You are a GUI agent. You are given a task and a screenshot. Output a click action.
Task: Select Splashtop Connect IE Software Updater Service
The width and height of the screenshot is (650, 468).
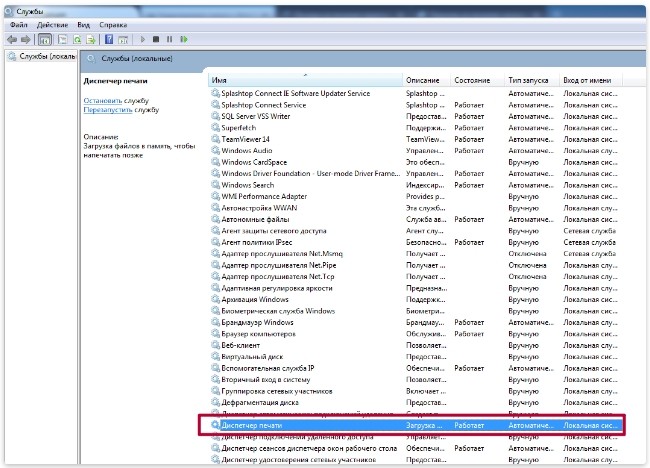(x=416, y=93)
